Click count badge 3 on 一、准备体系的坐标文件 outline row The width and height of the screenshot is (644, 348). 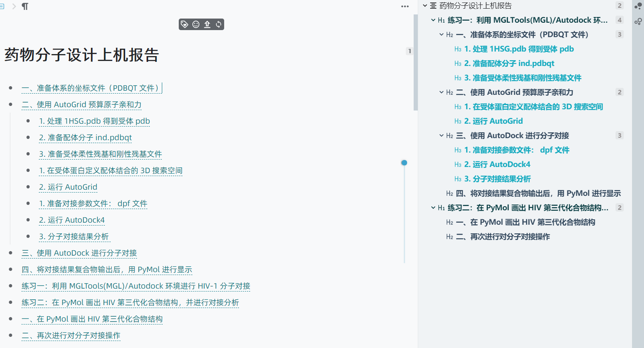click(x=619, y=35)
